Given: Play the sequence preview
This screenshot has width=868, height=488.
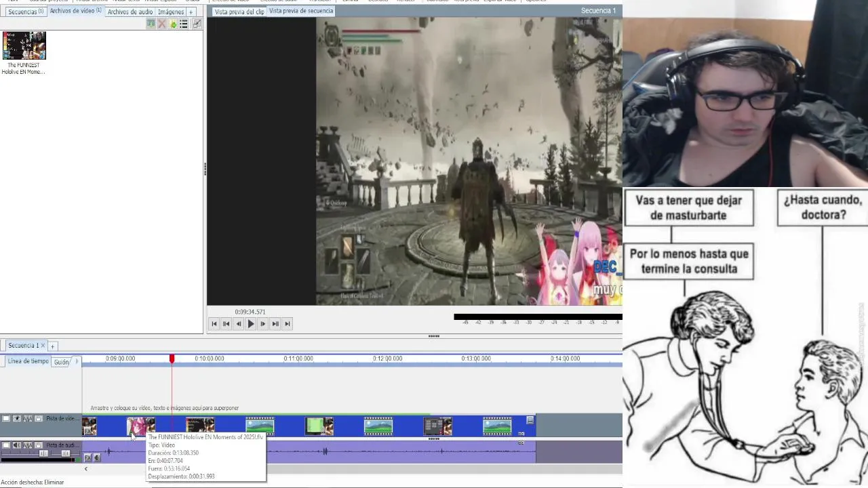Looking at the screenshot, I should click(251, 324).
